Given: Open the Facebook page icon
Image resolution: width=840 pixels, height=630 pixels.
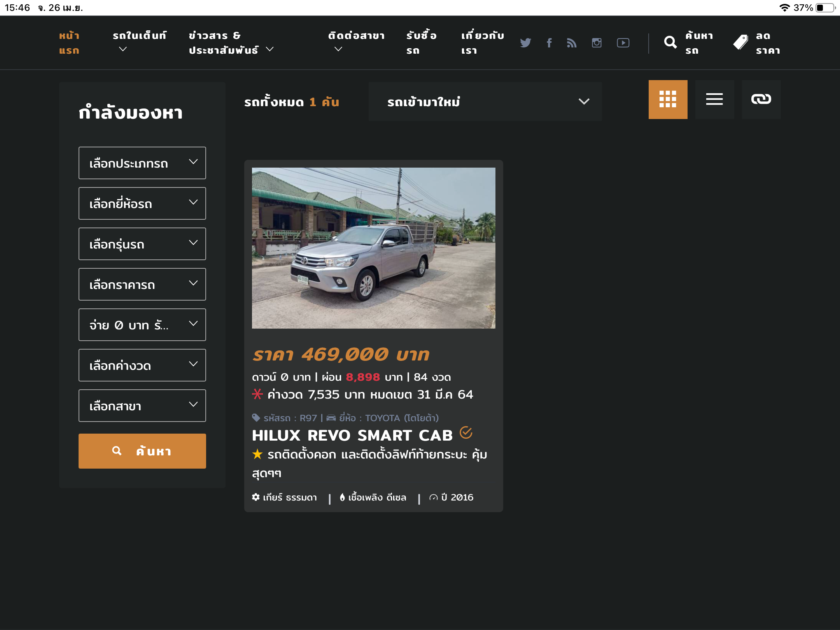Looking at the screenshot, I should tap(549, 43).
